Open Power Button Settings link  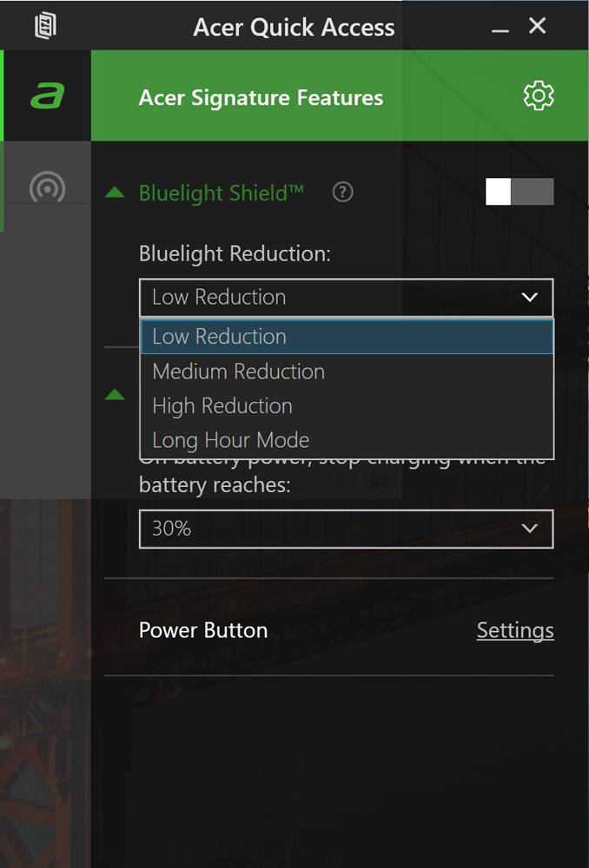coord(515,630)
